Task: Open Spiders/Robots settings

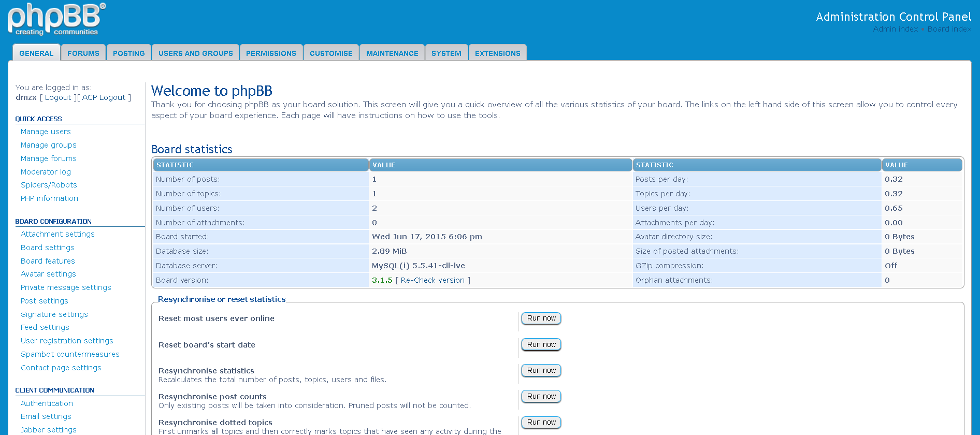Action: coord(49,185)
